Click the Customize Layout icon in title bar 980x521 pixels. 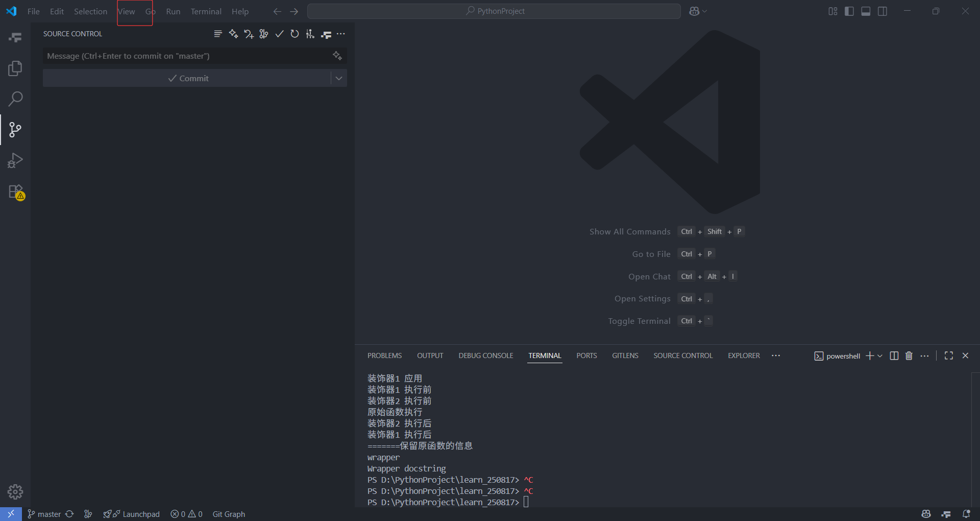tap(833, 11)
